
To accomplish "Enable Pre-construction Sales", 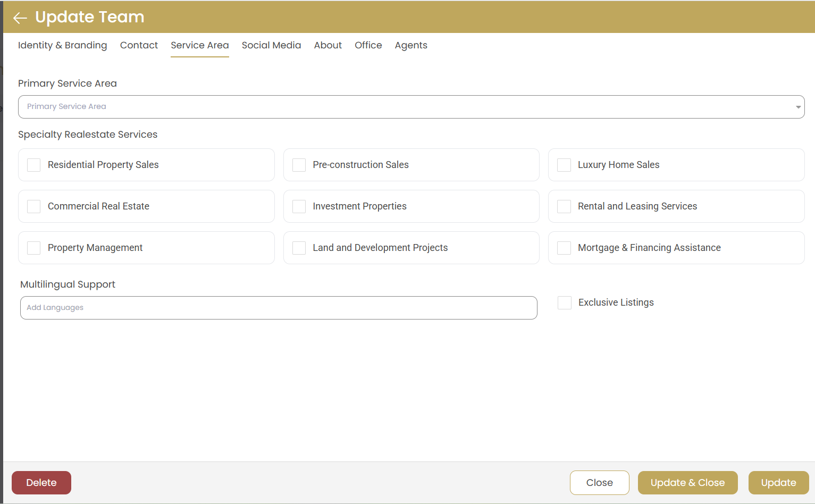I will 299,165.
